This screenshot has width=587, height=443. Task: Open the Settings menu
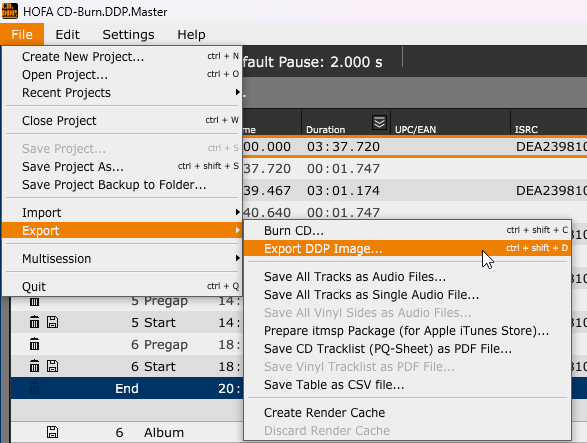point(128,34)
